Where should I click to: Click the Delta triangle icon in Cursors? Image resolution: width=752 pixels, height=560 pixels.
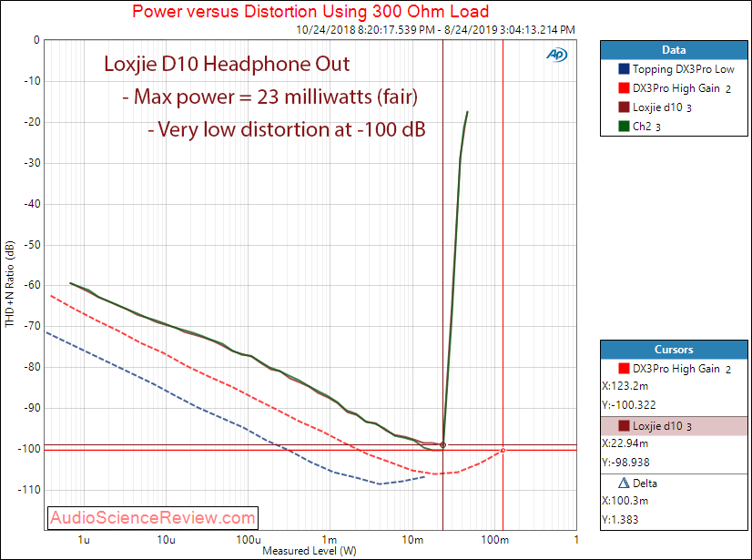coord(624,484)
